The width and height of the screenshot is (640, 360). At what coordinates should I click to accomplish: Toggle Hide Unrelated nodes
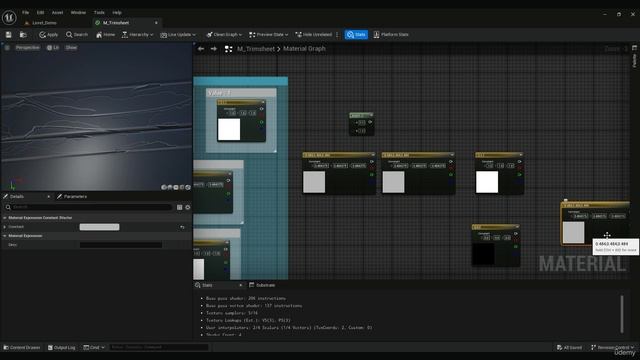tap(314, 35)
